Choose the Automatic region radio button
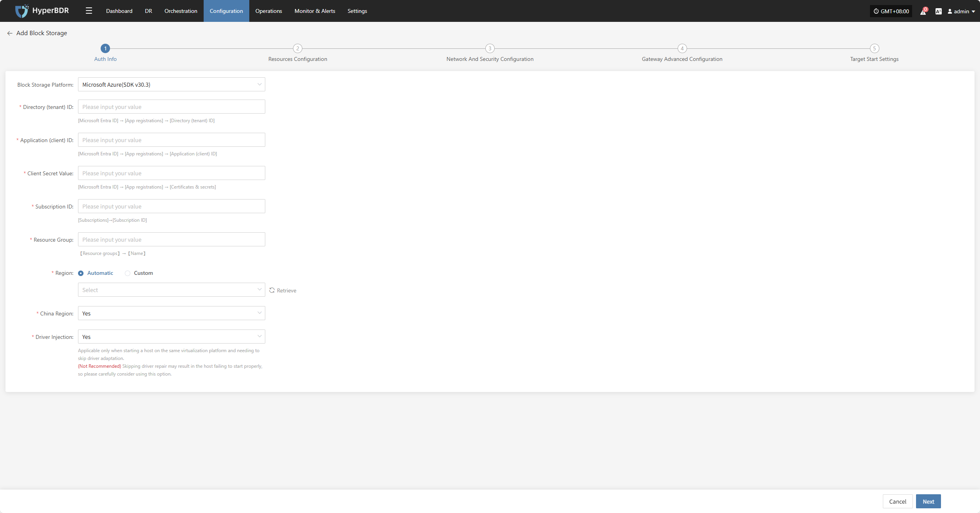The image size is (980, 513). point(81,273)
